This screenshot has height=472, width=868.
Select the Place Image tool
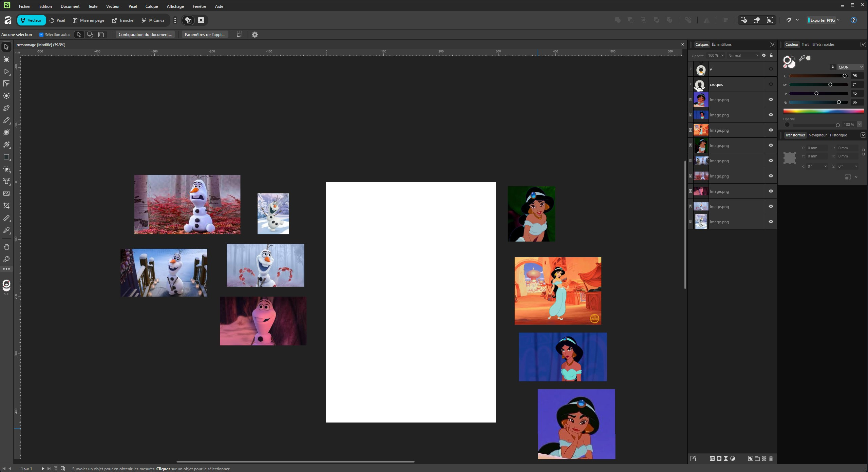(x=6, y=194)
